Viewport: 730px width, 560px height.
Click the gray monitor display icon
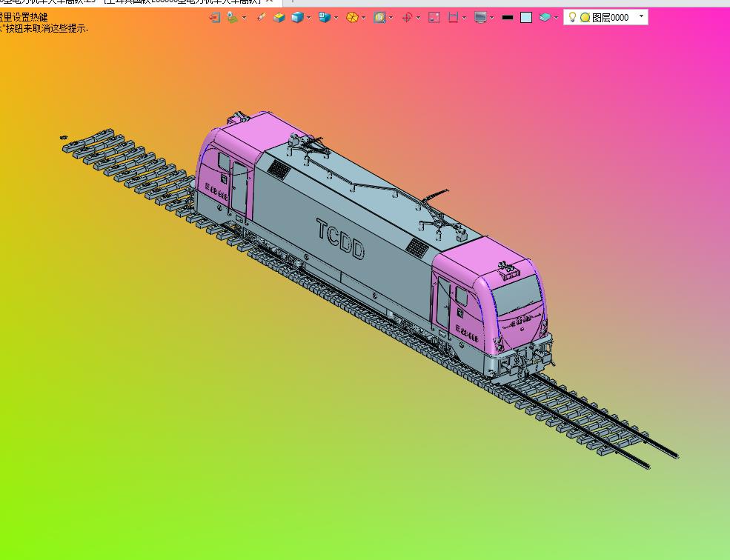coord(480,18)
